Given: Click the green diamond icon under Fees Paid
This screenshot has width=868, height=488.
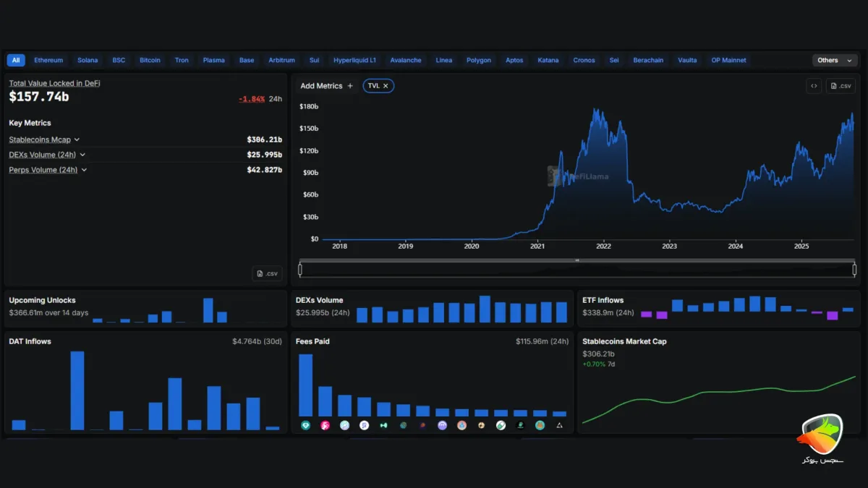Looking at the screenshot, I should click(x=305, y=426).
